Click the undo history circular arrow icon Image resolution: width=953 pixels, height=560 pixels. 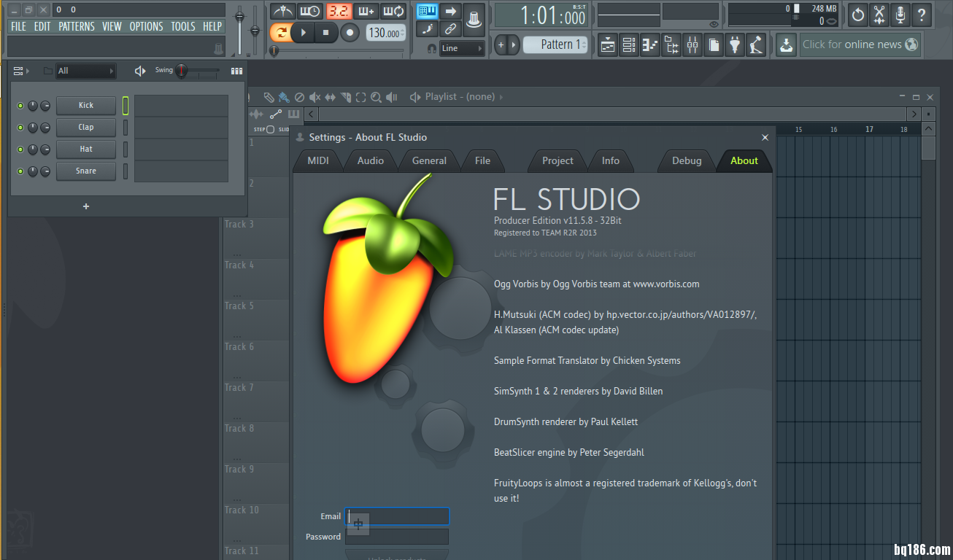pos(858,14)
